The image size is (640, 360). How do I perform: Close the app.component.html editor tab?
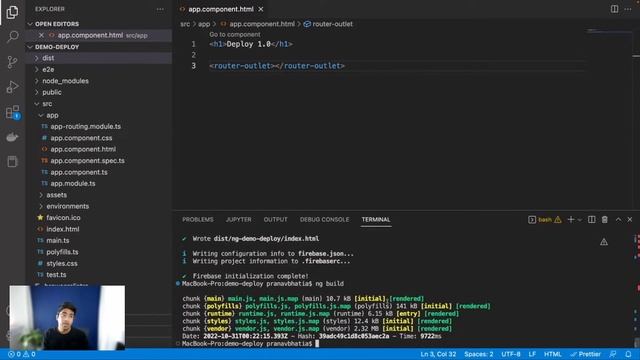(261, 9)
